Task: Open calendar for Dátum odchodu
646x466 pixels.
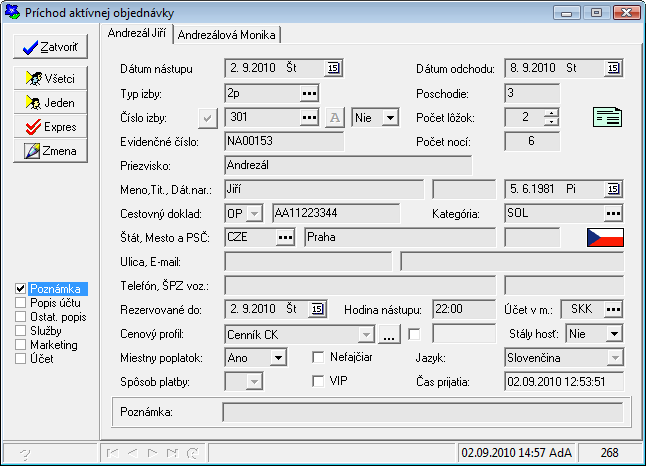Action: [613, 68]
